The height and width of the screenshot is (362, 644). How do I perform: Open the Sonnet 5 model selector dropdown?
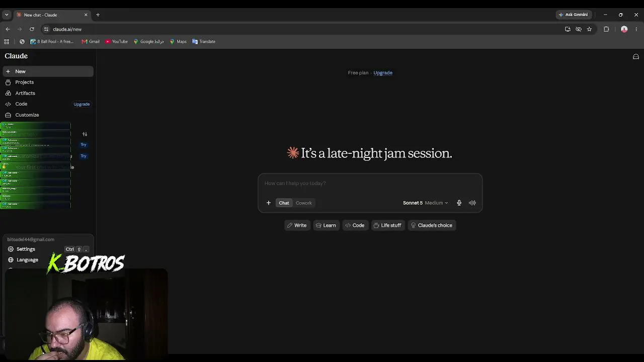pos(425,203)
